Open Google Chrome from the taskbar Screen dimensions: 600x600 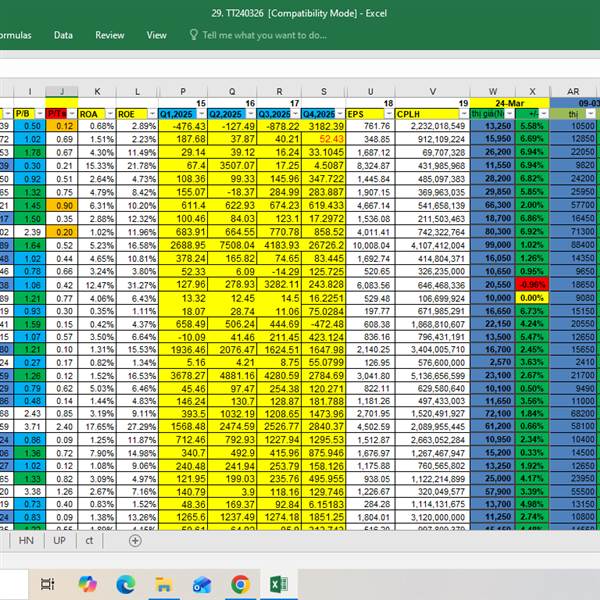(x=240, y=584)
